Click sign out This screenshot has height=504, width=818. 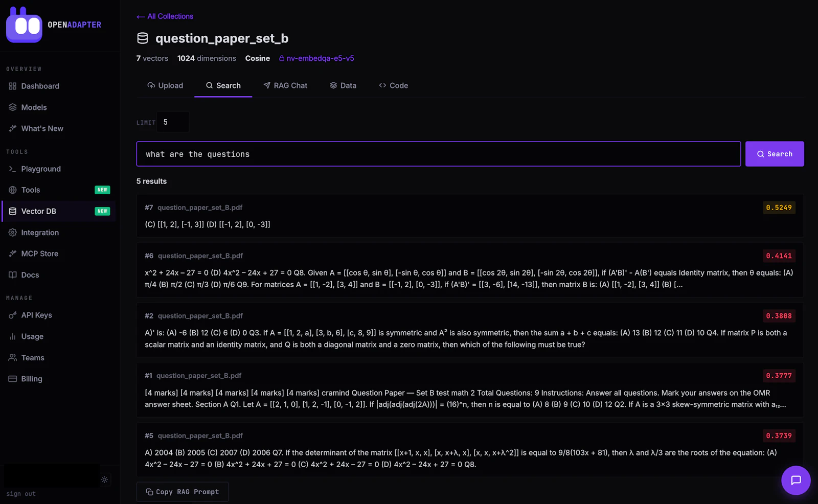(21, 494)
